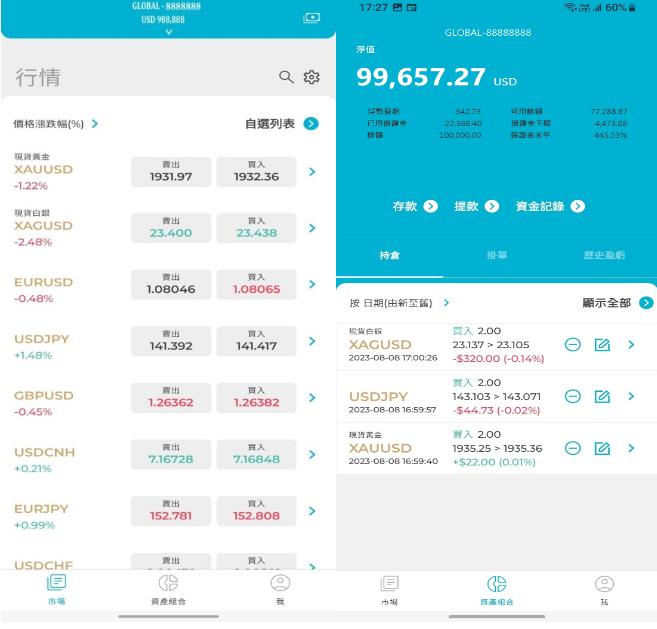657x629 pixels.
Task: Switch to 歷史盈虧 tab
Action: (603, 255)
